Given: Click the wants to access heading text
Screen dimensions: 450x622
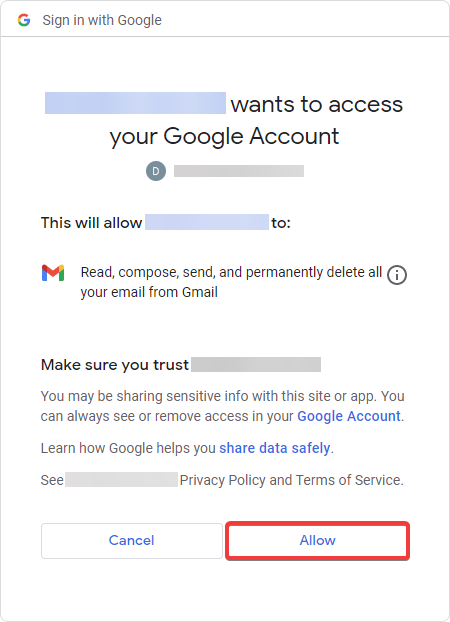Looking at the screenshot, I should 317,104.
